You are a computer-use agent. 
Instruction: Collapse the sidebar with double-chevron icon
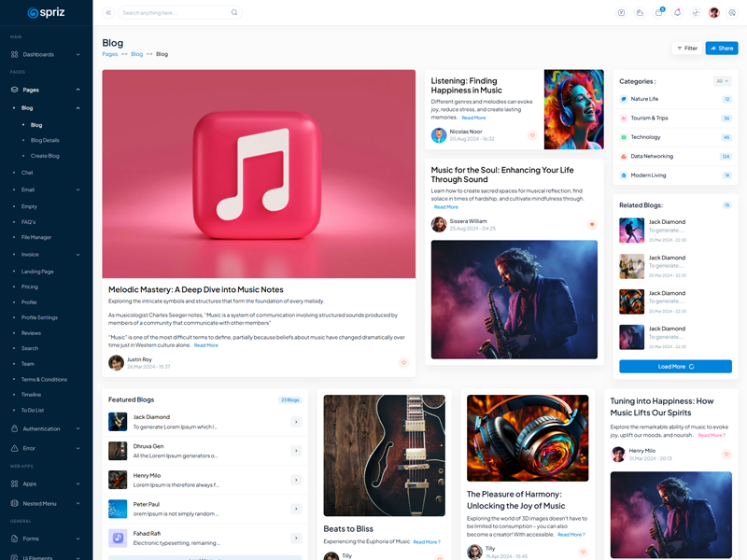click(108, 13)
